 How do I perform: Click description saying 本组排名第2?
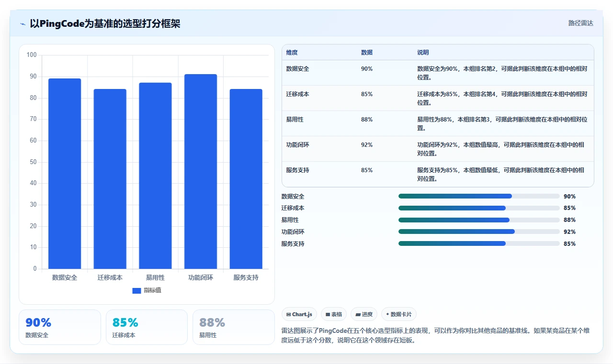click(x=502, y=73)
